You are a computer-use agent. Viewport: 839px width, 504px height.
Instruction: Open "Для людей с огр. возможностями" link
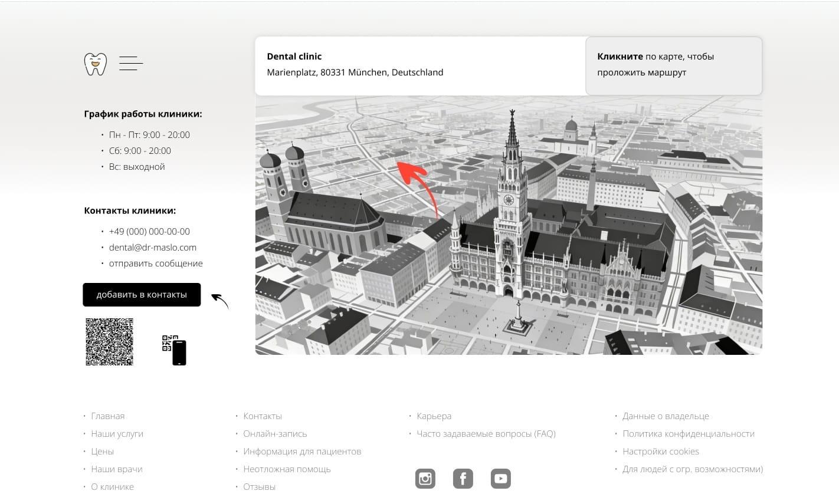point(693,469)
